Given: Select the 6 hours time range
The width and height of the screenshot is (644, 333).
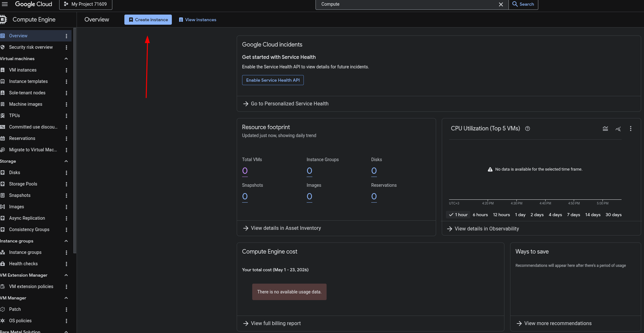Looking at the screenshot, I should [x=480, y=215].
